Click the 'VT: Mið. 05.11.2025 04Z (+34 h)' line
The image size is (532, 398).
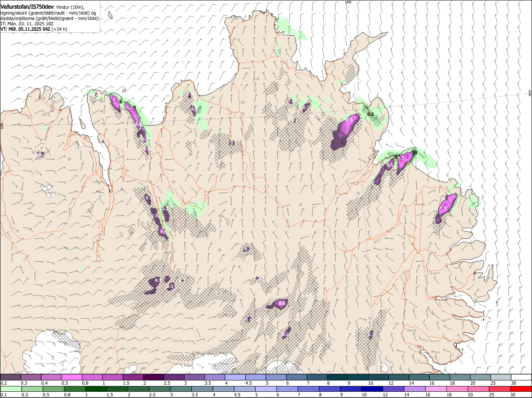coord(34,29)
